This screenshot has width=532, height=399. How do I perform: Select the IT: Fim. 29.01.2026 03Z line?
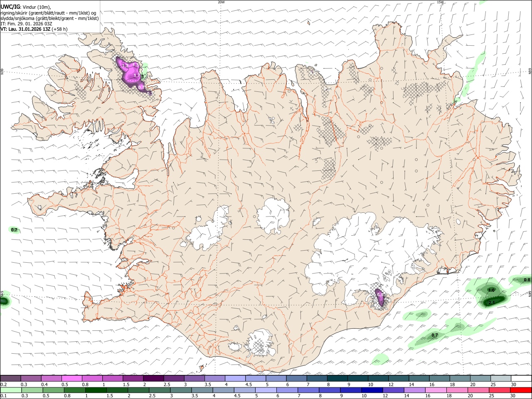26,24
